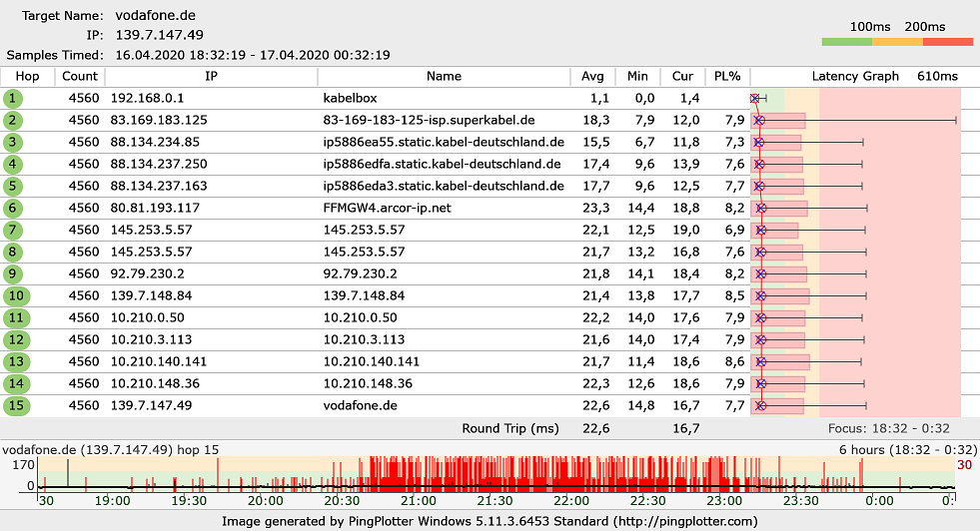The image size is (980, 531).
Task: Click the hop 10 green badge
Action: click(16, 295)
